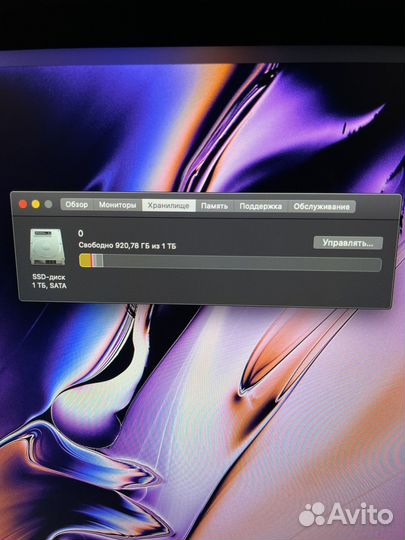Click the yellow segment of storage bar
The height and width of the screenshot is (540, 405).
(85, 261)
